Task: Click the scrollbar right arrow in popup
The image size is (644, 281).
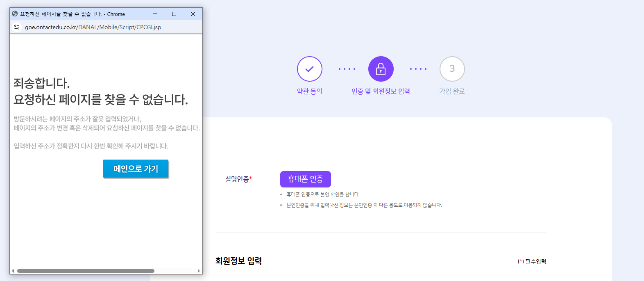Action: pos(199,271)
